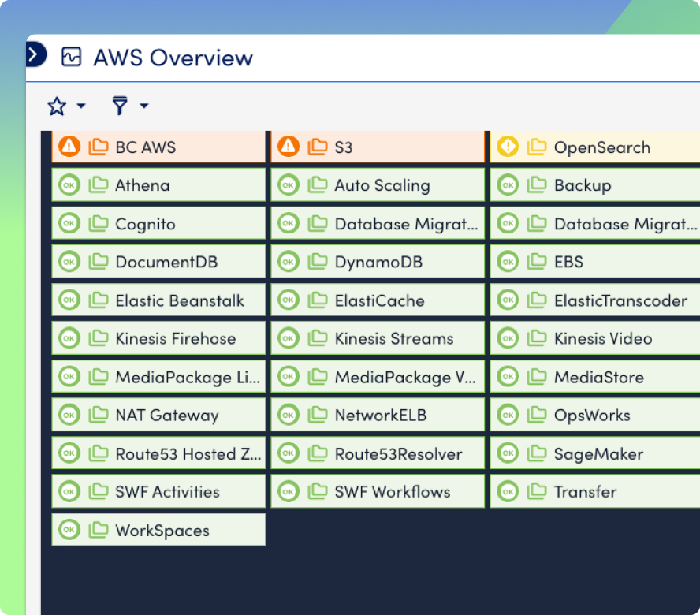The width and height of the screenshot is (700, 615).
Task: Click the folder icon in ElastiCache tile
Action: point(318,300)
